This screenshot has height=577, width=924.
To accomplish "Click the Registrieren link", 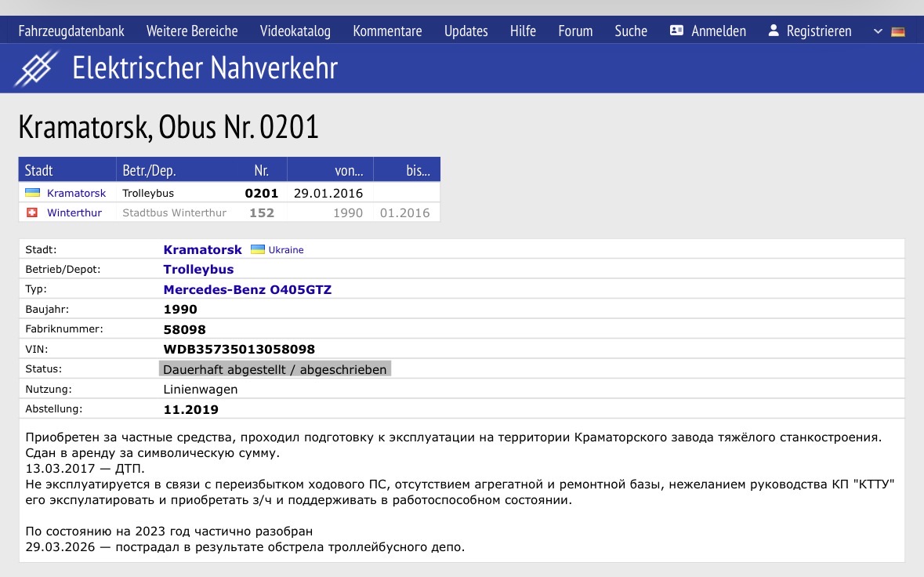I will coord(819,31).
